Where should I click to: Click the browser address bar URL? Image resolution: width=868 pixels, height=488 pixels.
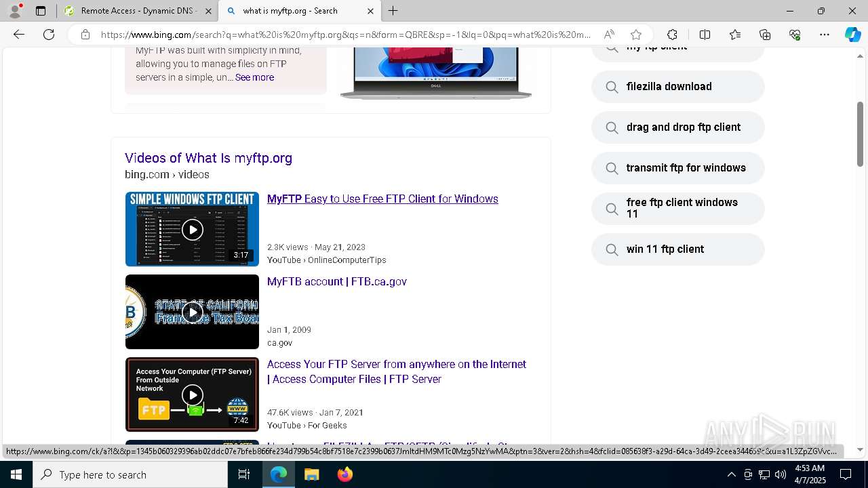(x=346, y=35)
